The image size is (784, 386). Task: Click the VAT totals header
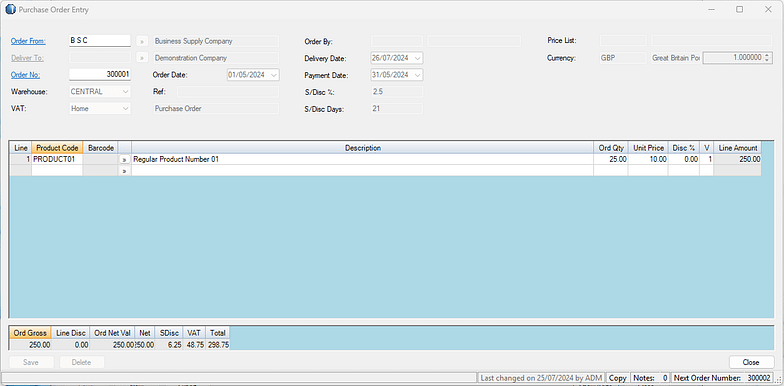coord(194,333)
